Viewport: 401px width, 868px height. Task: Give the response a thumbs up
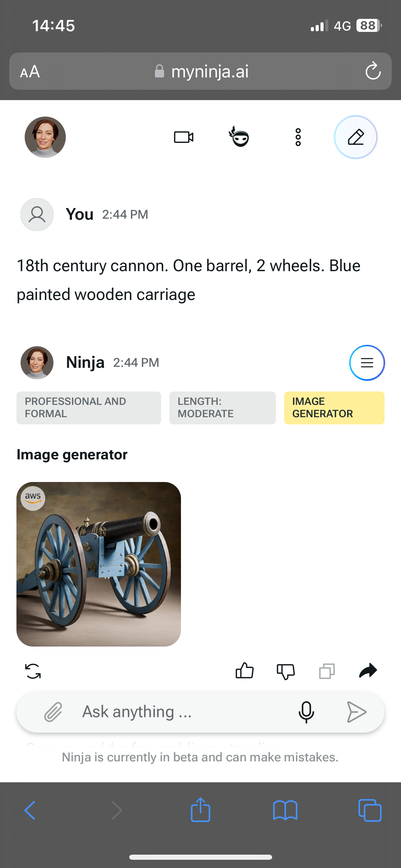point(244,671)
